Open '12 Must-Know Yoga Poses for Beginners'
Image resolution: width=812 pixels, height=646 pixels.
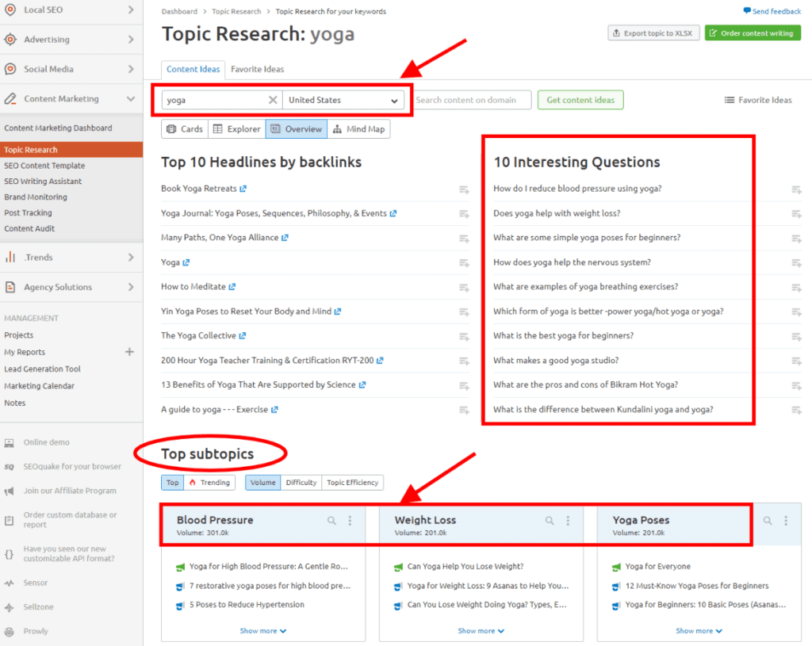697,586
